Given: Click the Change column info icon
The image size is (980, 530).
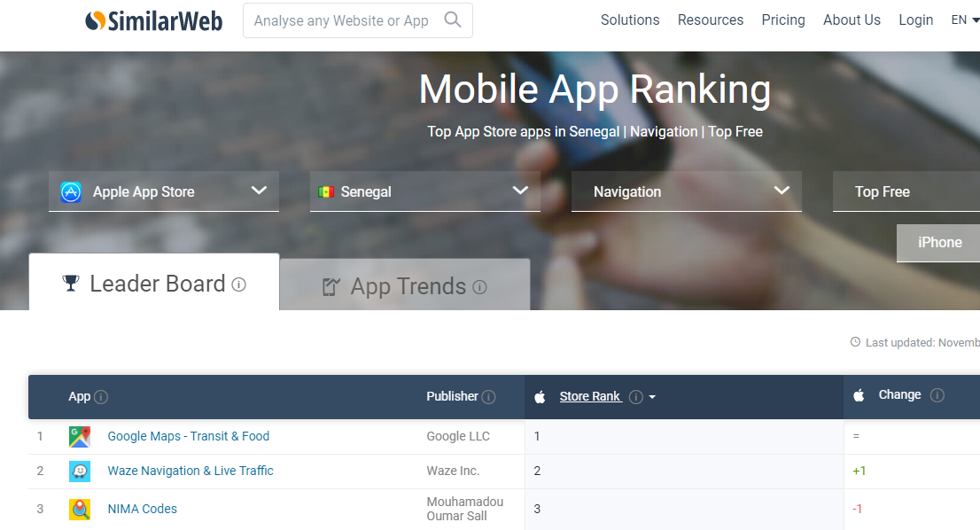Looking at the screenshot, I should coord(937,395).
